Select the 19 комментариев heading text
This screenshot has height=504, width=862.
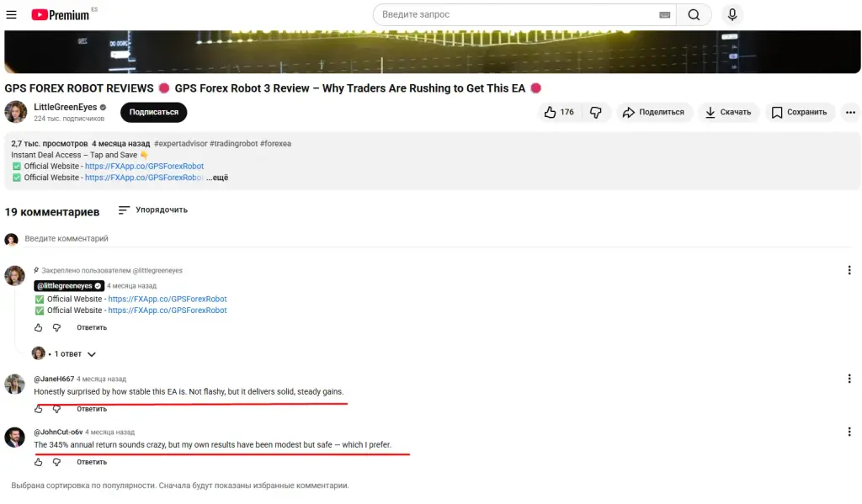click(52, 212)
